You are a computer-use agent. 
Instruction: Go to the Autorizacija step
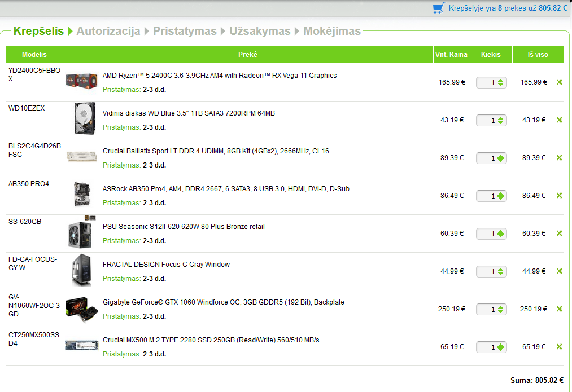[108, 31]
